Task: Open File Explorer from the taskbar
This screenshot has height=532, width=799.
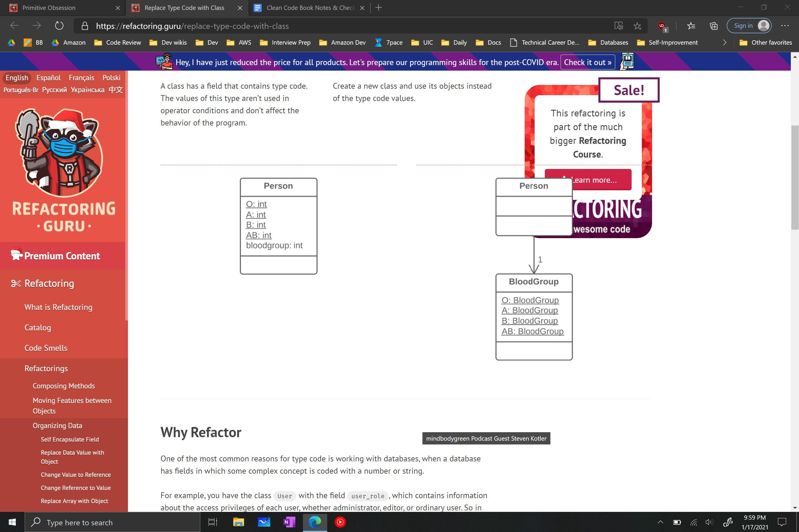Action: point(238,522)
